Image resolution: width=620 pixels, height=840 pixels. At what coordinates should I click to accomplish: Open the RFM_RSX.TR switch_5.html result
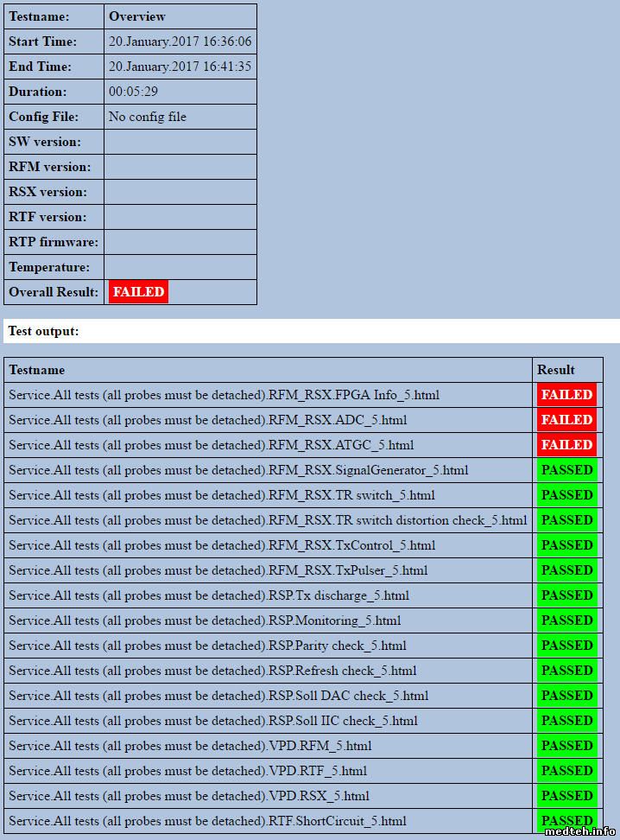pos(222,495)
